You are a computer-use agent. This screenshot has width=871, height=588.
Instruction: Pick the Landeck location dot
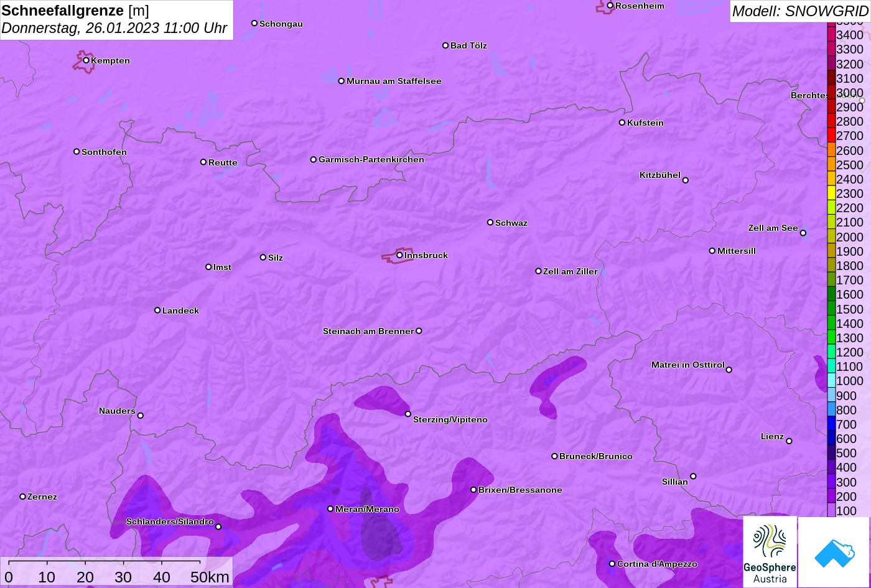157,310
